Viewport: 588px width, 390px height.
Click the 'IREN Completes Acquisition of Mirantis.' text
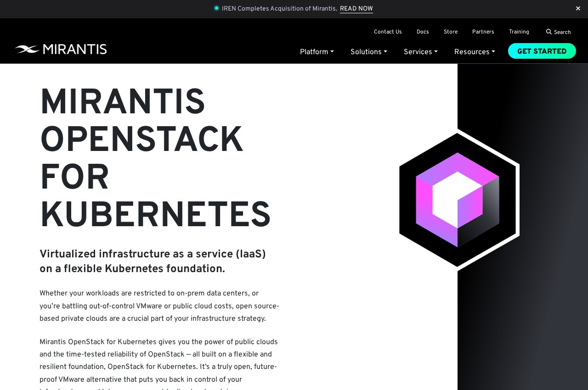point(279,9)
